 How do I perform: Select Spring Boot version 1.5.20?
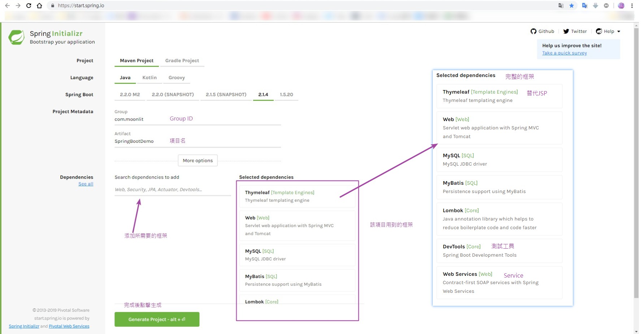pyautogui.click(x=286, y=95)
